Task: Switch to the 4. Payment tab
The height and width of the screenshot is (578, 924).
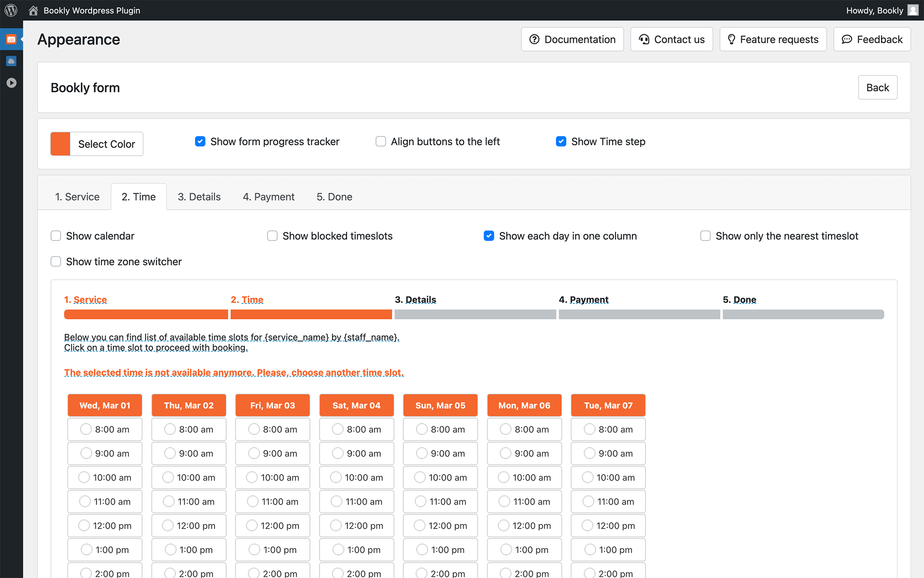Action: [269, 197]
